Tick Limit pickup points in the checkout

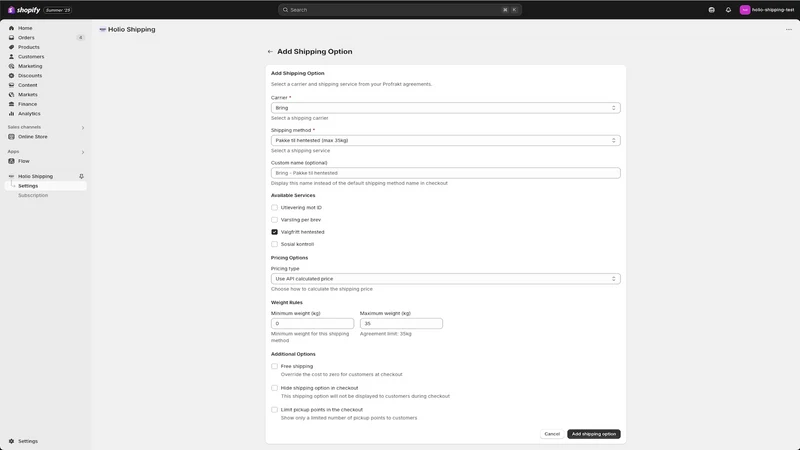pos(274,410)
